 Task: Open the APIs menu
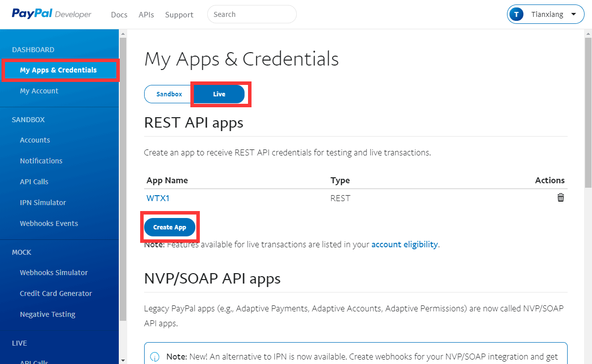click(146, 15)
